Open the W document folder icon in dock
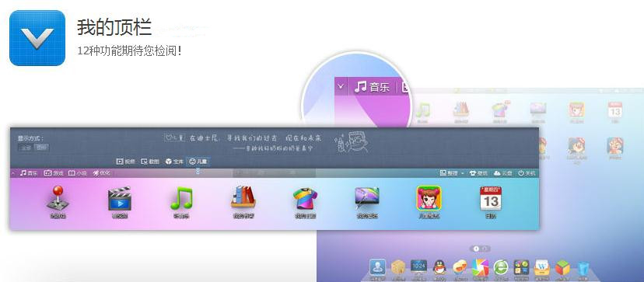This screenshot has width=644, height=282. pos(542,267)
